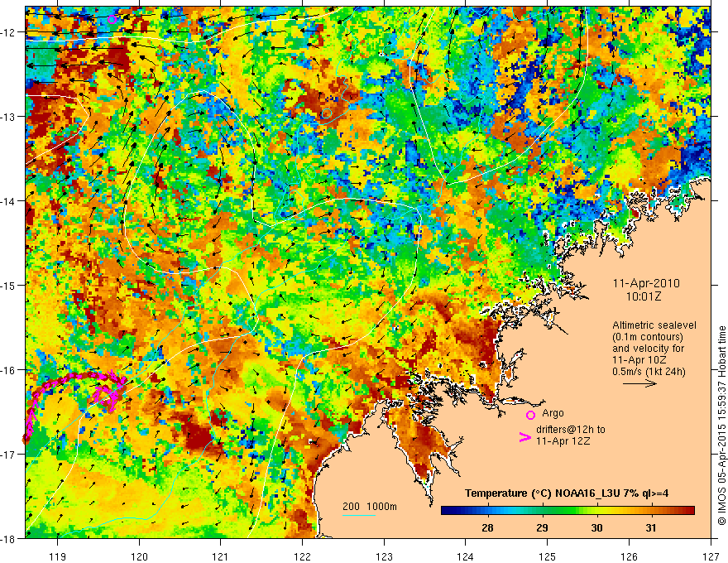This screenshot has height=563, width=728.
Task: Click the colorbar value '28'
Action: tap(487, 527)
